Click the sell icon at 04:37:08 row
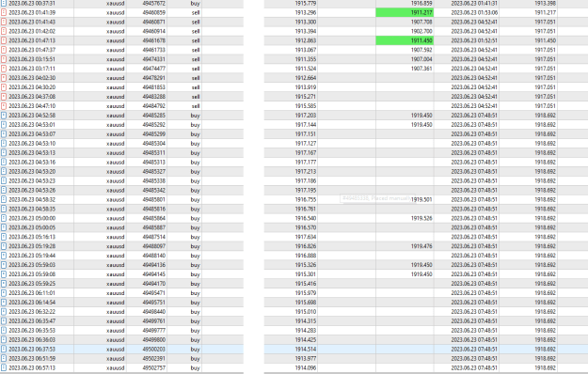Image resolution: width=588 pixels, height=374 pixels. 4,97
